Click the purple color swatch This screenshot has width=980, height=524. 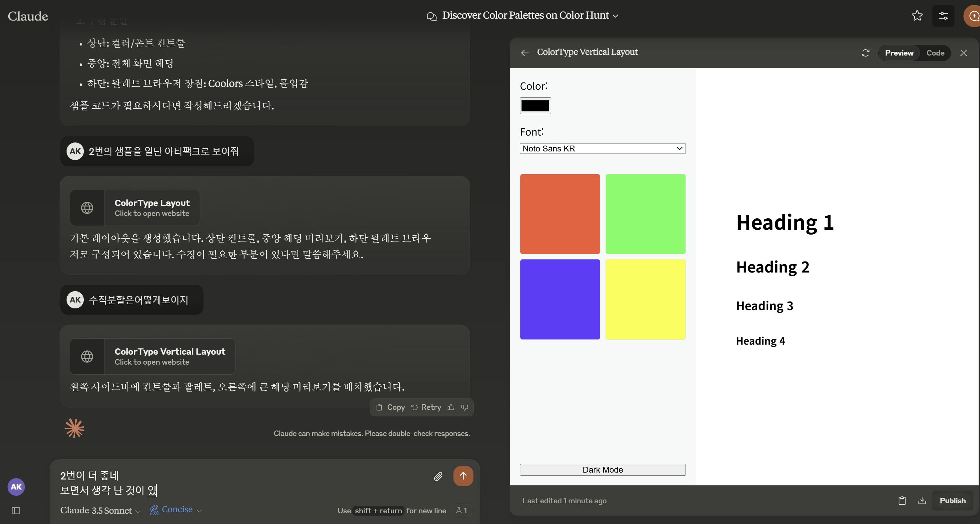(560, 299)
